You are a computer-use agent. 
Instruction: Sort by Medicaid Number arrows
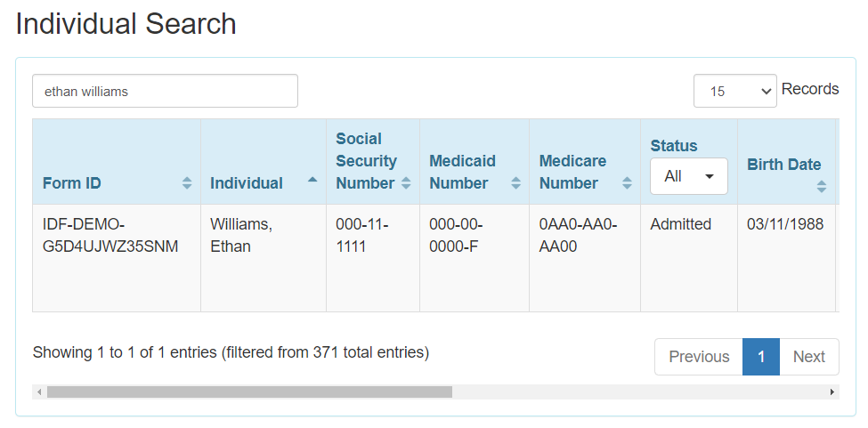[x=515, y=183]
